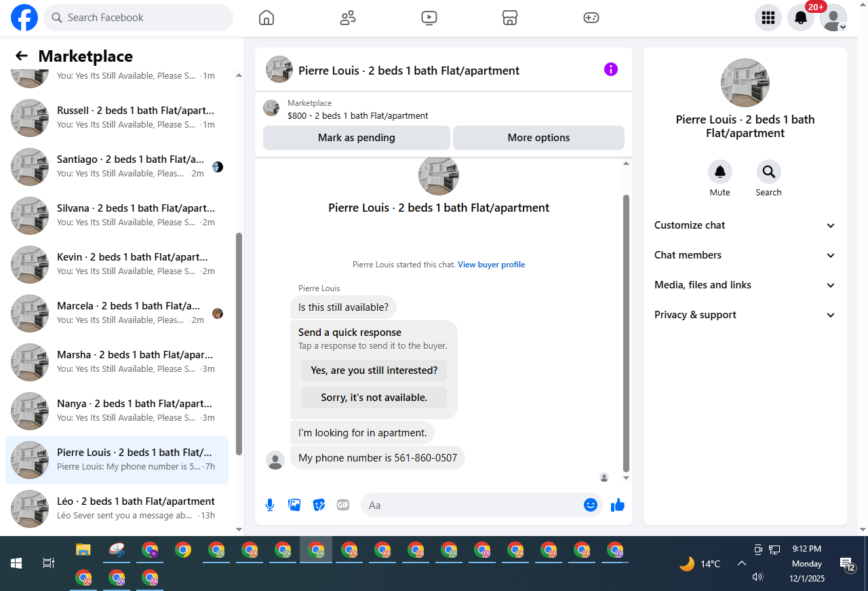The height and width of the screenshot is (591, 868).
Task: Open the GIF picker icon
Action: (343, 505)
